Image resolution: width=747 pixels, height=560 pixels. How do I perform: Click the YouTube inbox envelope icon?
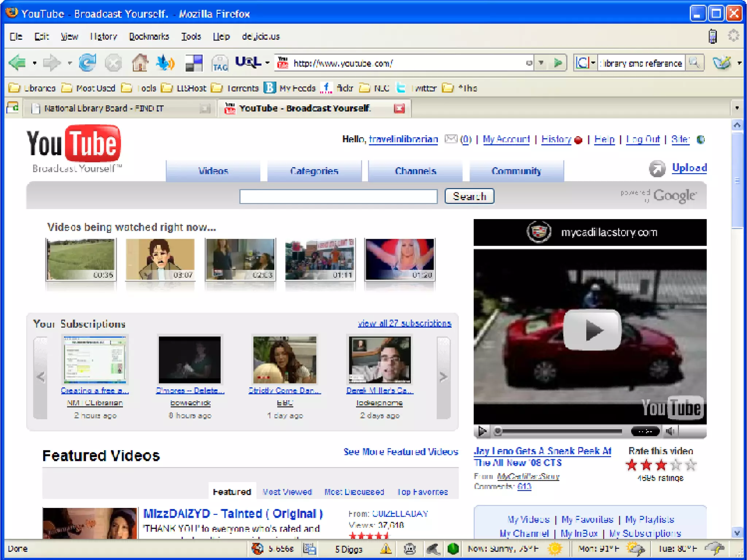pyautogui.click(x=451, y=139)
